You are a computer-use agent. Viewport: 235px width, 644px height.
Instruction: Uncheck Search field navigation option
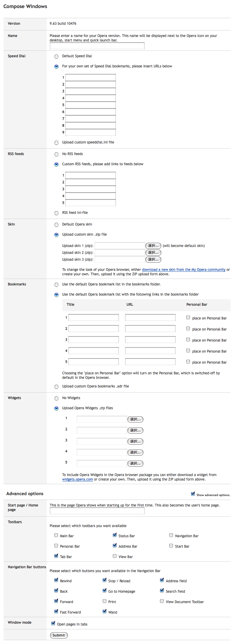[x=162, y=591]
